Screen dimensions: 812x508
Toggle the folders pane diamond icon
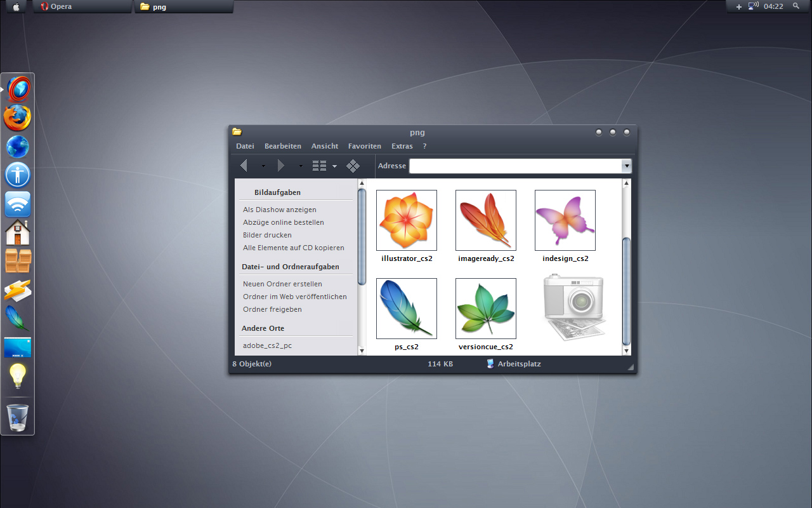(x=353, y=166)
